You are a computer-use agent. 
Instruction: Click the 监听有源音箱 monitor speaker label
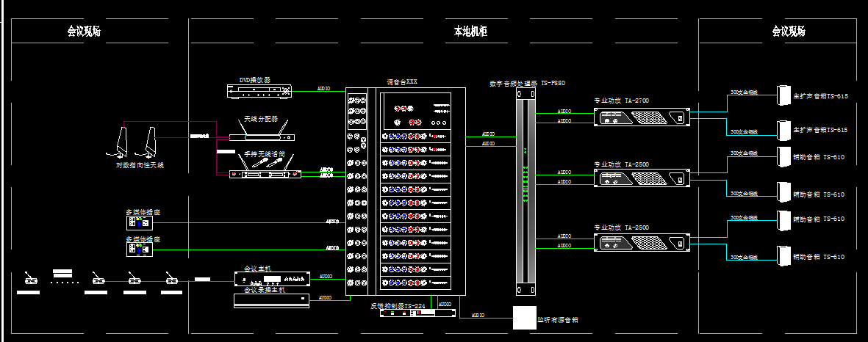click(562, 321)
